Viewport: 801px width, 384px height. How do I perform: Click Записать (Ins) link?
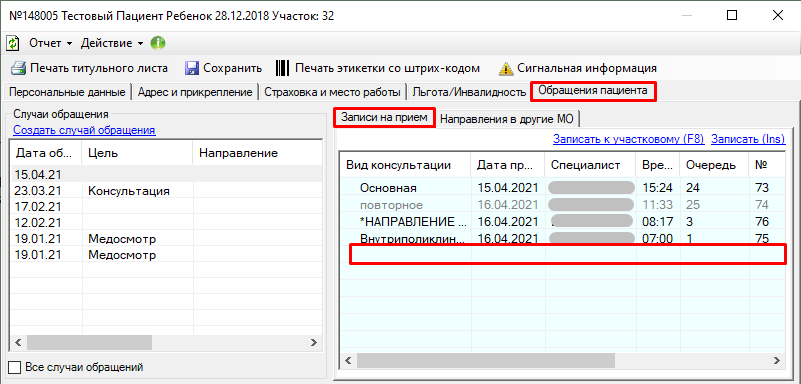pos(748,138)
